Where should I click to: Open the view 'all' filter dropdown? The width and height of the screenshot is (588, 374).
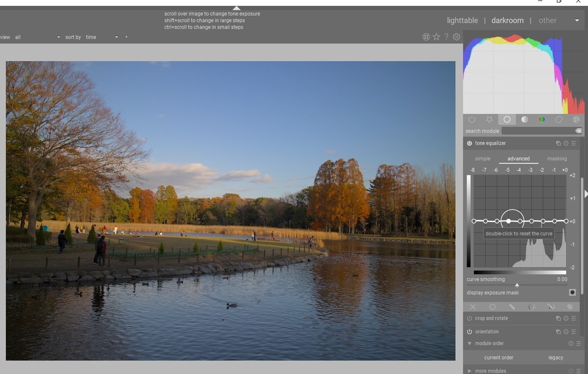click(x=37, y=37)
